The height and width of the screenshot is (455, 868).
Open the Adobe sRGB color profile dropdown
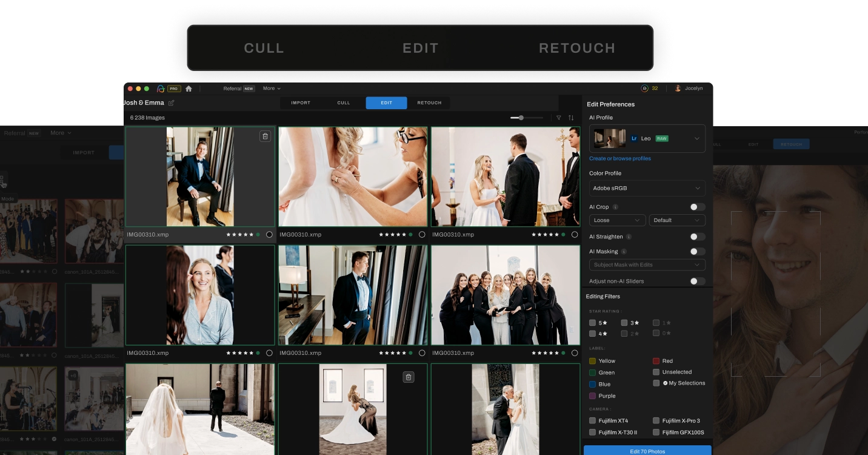(647, 188)
